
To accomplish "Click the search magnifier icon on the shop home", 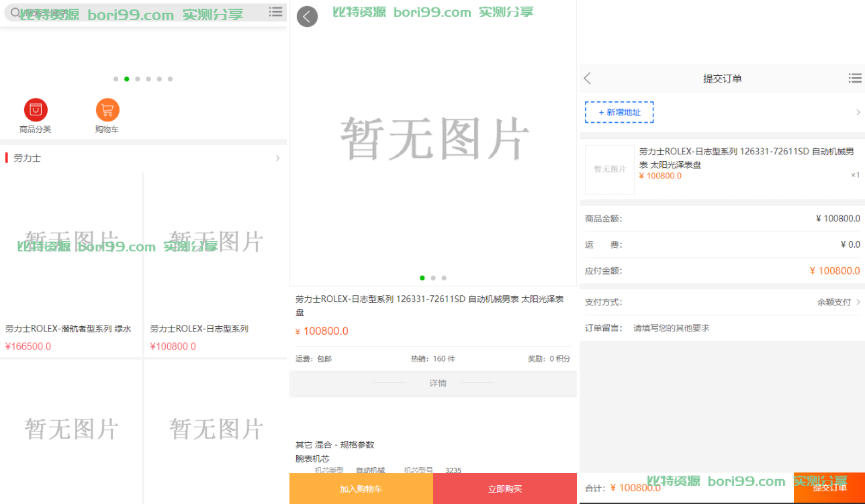I will 17,12.
